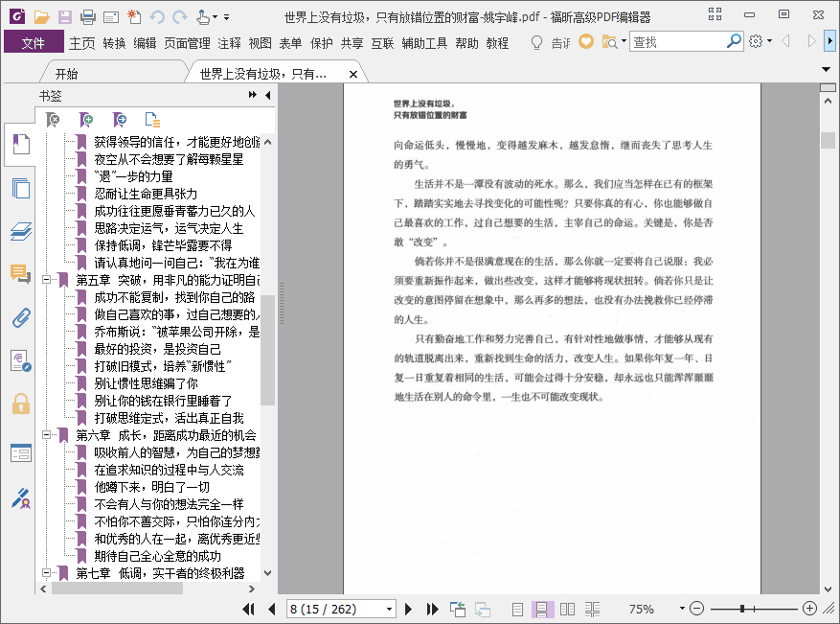Click the delete bookmark icon
The width and height of the screenshot is (840, 624).
tap(55, 120)
